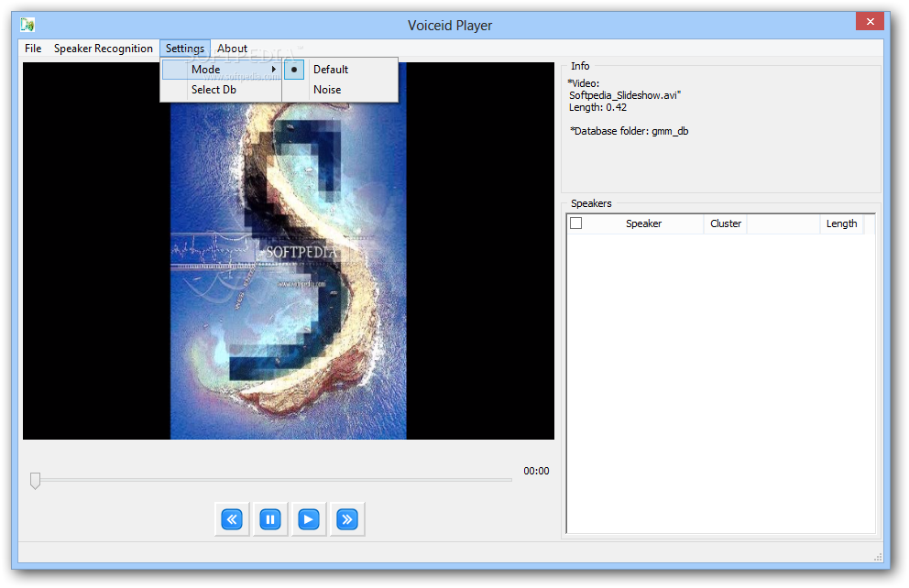Open the About menu
This screenshot has height=588, width=909.
(x=232, y=49)
